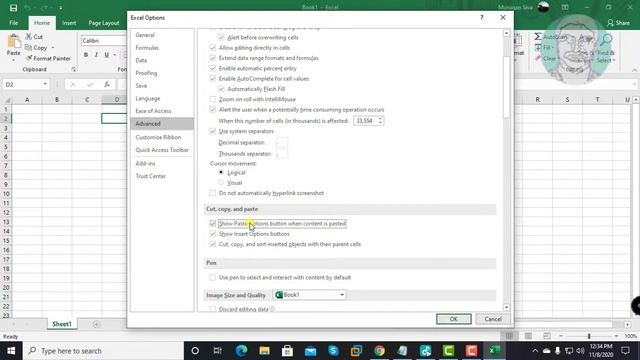The width and height of the screenshot is (640, 360).
Task: Select Visual cursor movement radio
Action: [x=221, y=182]
